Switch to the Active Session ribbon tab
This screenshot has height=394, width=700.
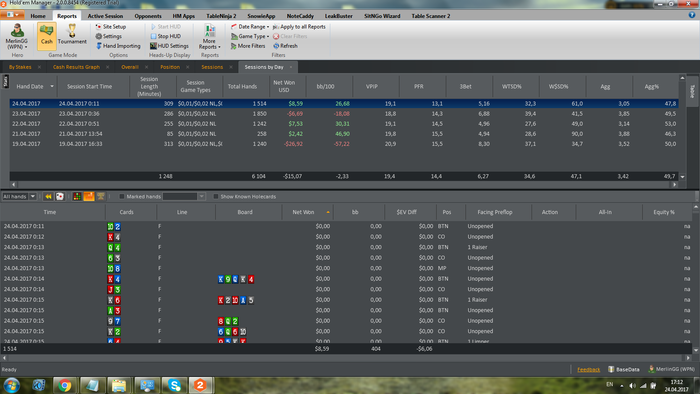[x=105, y=16]
